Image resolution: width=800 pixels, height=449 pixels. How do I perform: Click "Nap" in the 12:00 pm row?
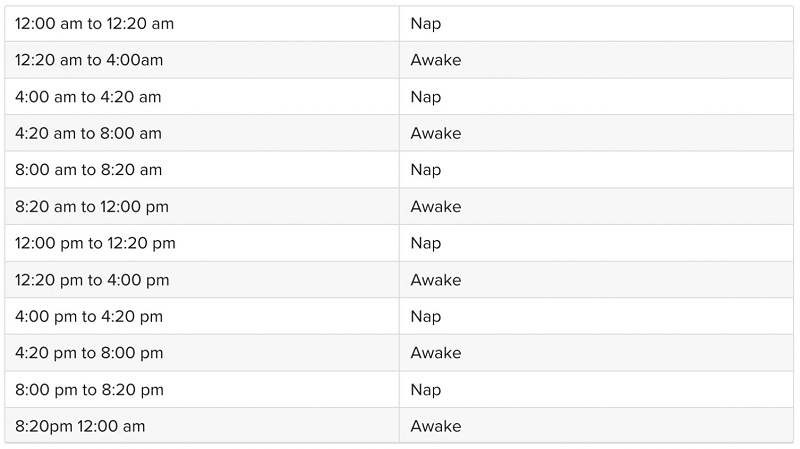425,243
